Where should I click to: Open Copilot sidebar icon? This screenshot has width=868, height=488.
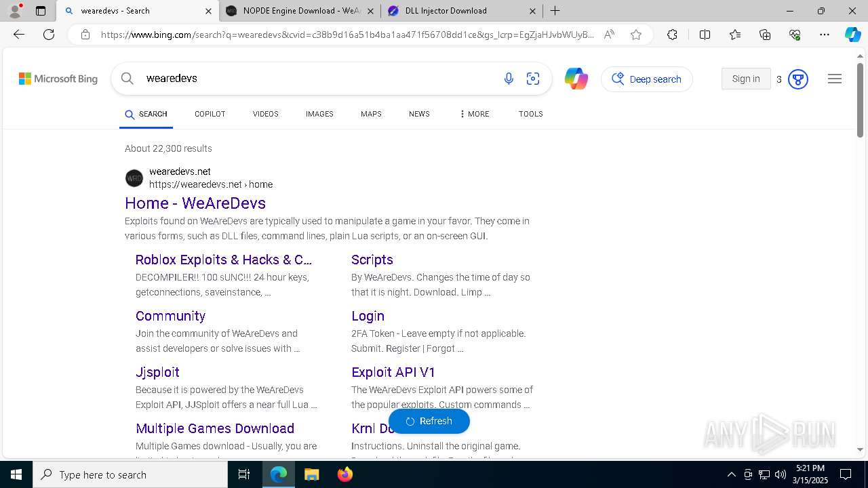(852, 35)
